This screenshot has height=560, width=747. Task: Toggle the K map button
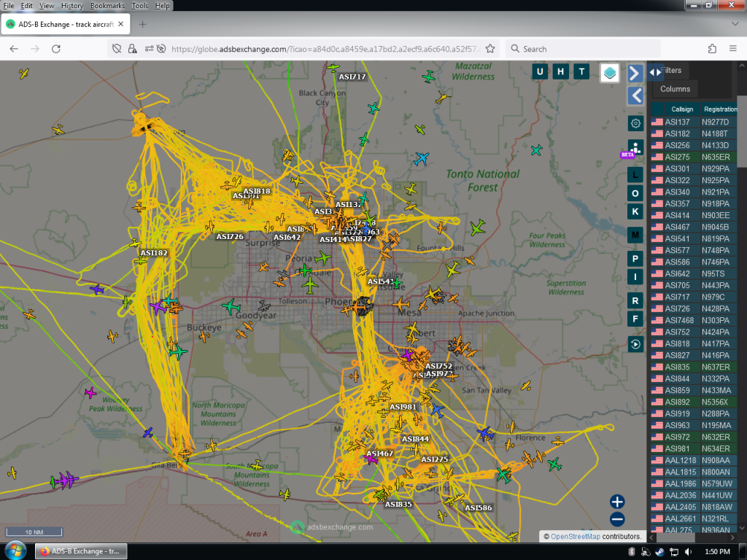coord(635,211)
